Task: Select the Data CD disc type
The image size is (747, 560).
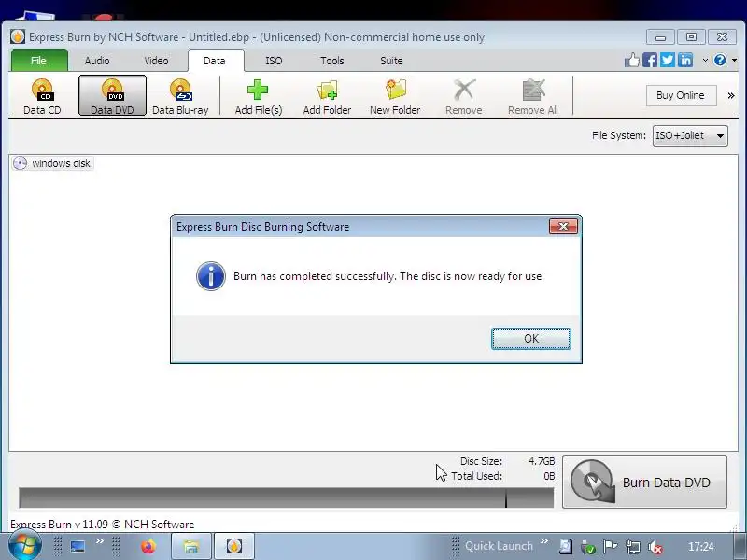Action: click(42, 97)
